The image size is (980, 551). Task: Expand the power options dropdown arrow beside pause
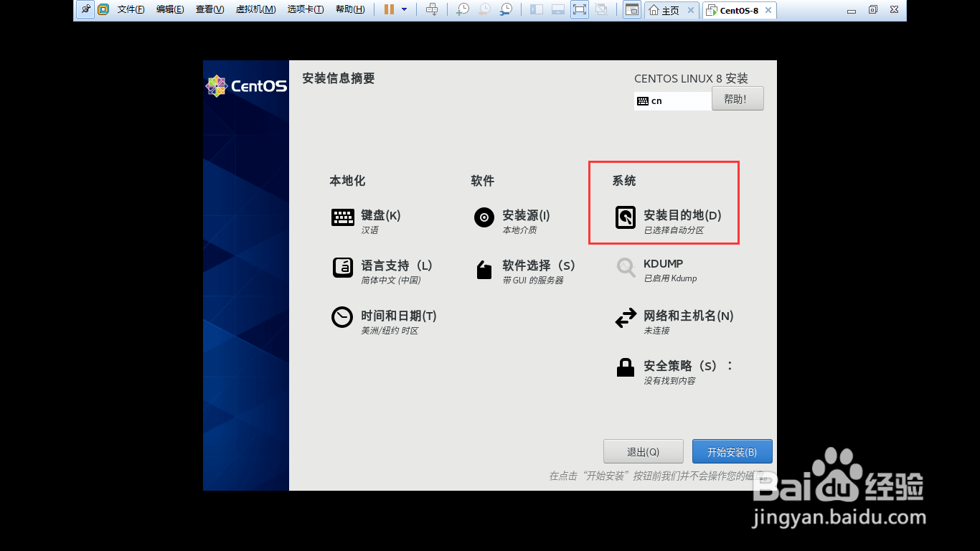(x=404, y=10)
